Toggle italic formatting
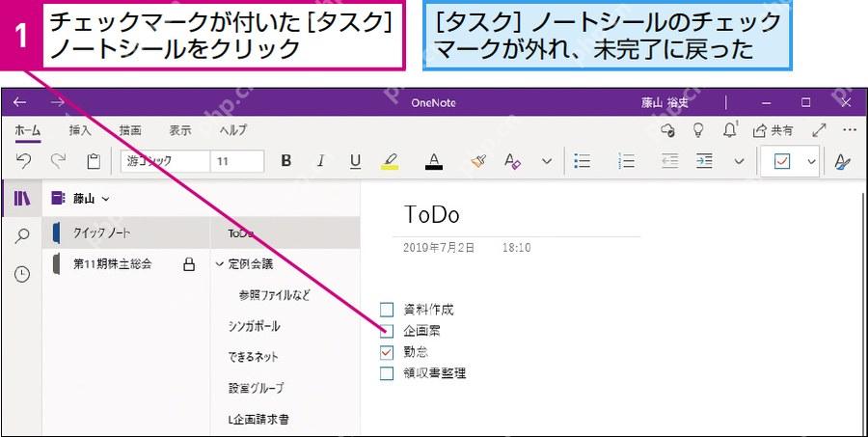The width and height of the screenshot is (868, 437). (x=320, y=161)
